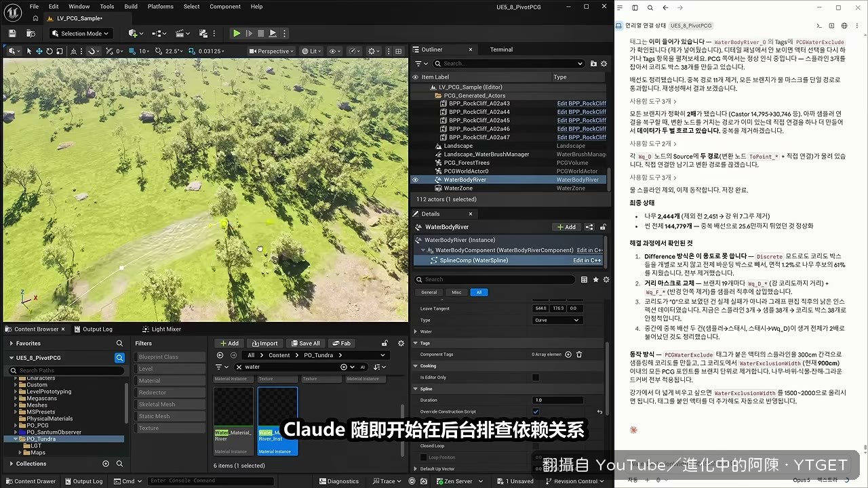
Task: Open the Content Drawer from status bar
Action: pos(30,481)
